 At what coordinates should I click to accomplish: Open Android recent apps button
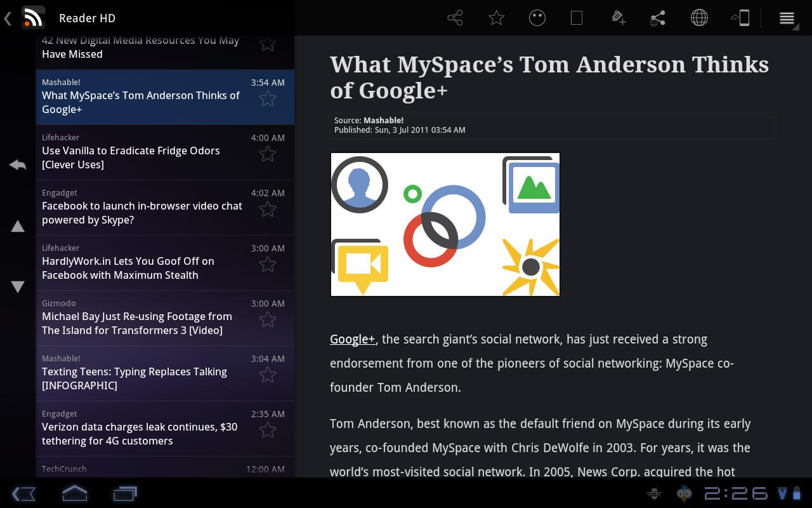[x=125, y=493]
